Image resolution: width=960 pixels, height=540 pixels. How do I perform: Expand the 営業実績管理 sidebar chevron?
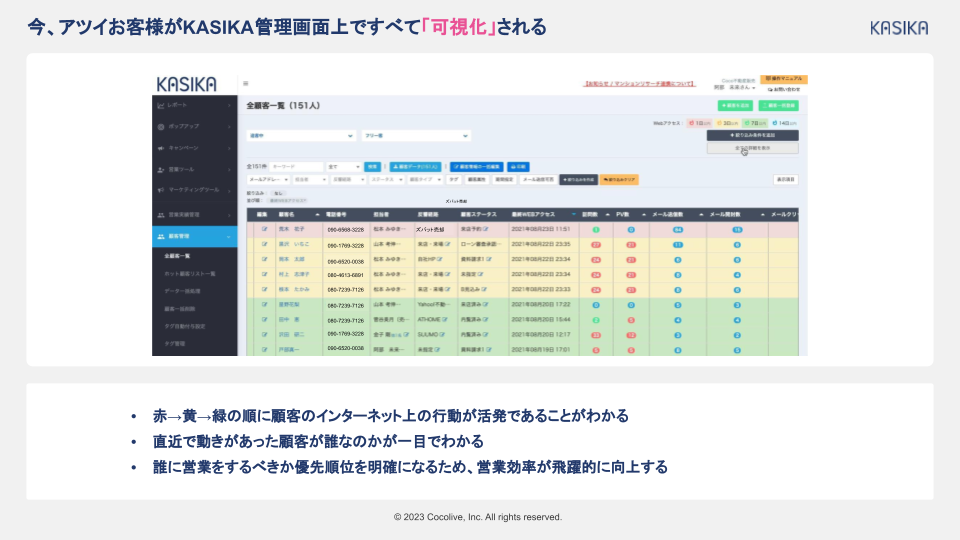(x=230, y=215)
